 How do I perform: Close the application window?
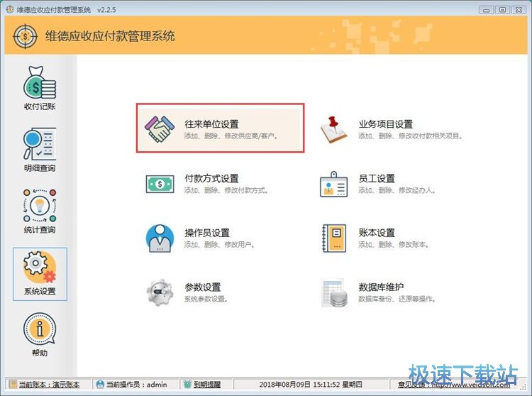[519, 10]
